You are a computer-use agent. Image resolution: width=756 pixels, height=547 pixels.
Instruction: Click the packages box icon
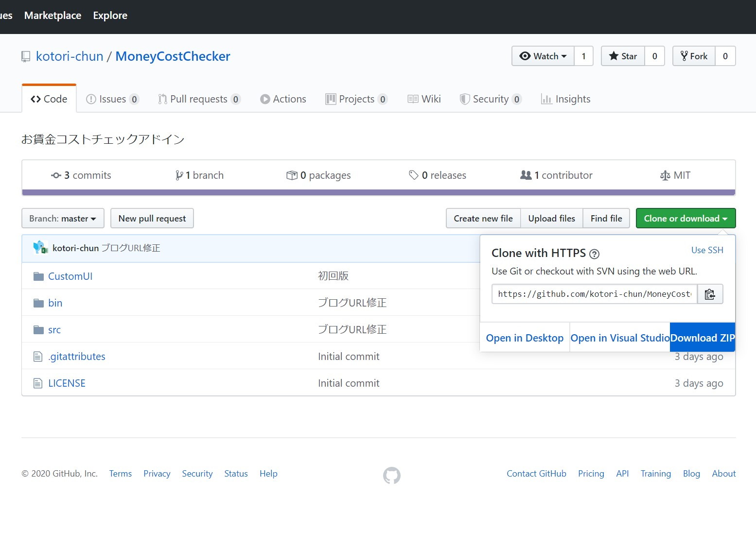[292, 175]
